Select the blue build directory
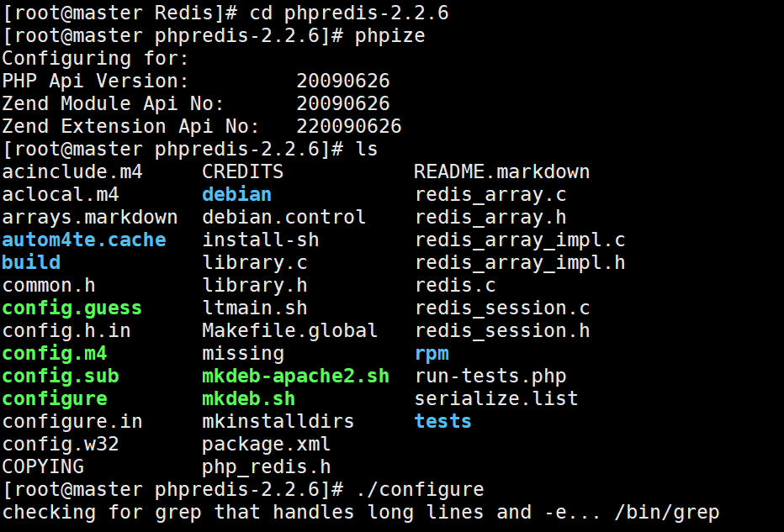This screenshot has height=532, width=784. tap(31, 262)
